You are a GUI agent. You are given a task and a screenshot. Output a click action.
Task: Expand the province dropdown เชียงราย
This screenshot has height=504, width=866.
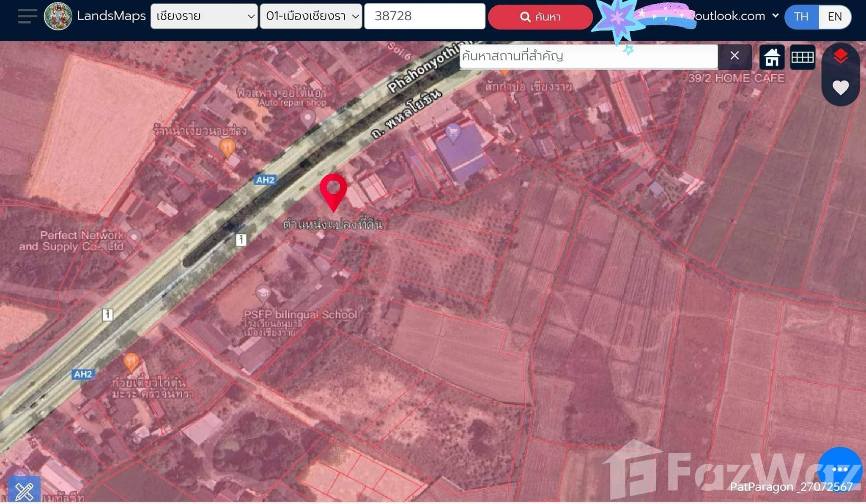tap(204, 16)
